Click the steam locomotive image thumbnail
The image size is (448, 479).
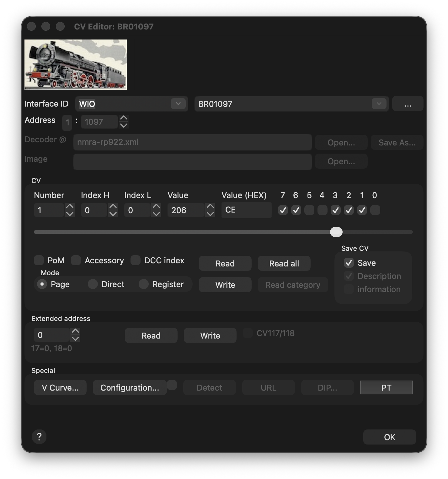point(76,65)
